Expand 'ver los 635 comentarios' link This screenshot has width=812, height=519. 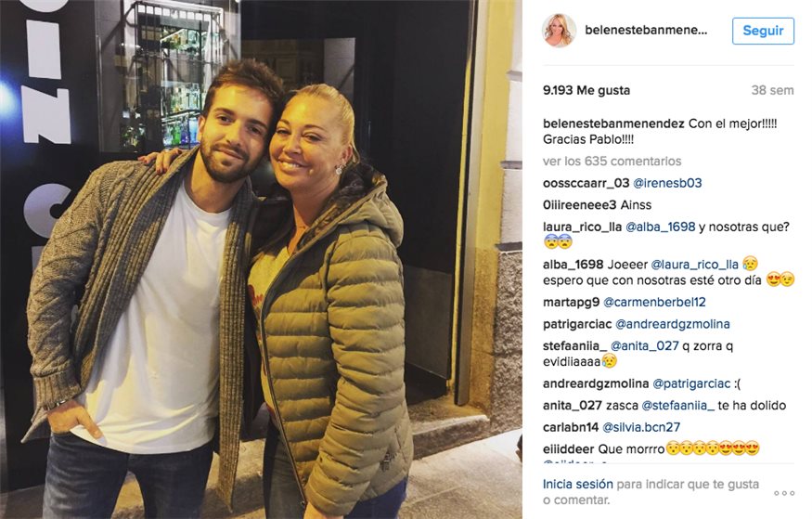click(612, 162)
